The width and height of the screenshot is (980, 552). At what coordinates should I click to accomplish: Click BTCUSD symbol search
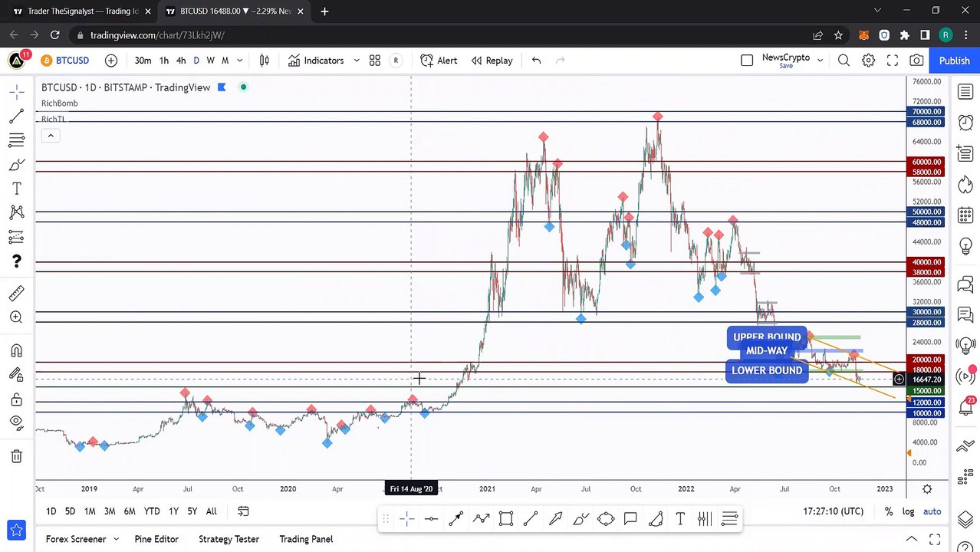64,61
